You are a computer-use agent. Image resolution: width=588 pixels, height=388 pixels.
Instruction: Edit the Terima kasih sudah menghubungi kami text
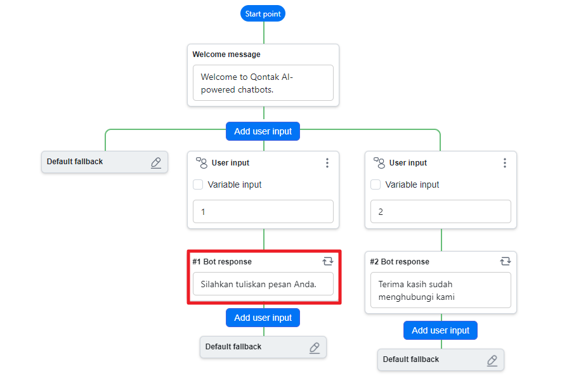(440, 290)
